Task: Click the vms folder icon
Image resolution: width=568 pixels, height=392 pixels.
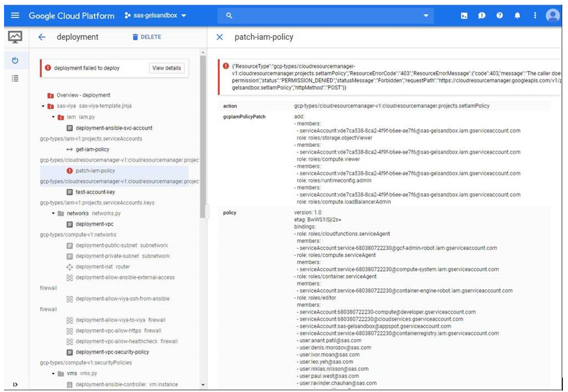Action: coord(61,374)
